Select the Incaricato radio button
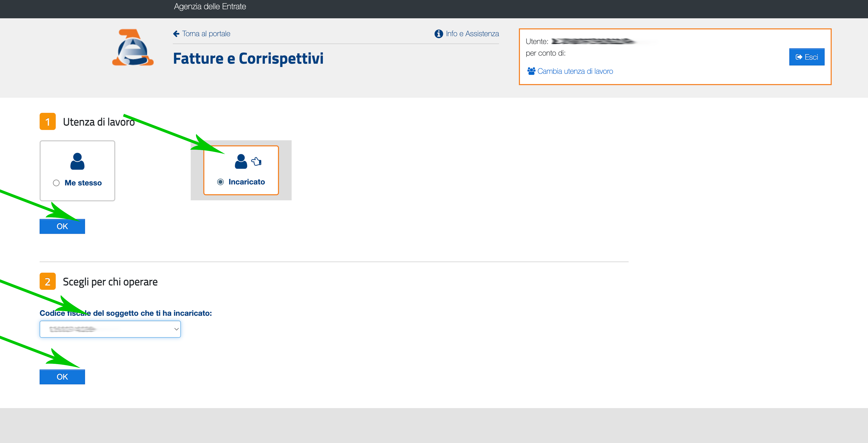This screenshot has width=868, height=443. pyautogui.click(x=220, y=182)
